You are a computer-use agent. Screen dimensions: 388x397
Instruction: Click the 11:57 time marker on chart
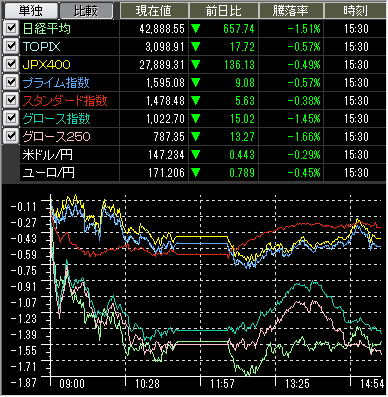click(222, 384)
